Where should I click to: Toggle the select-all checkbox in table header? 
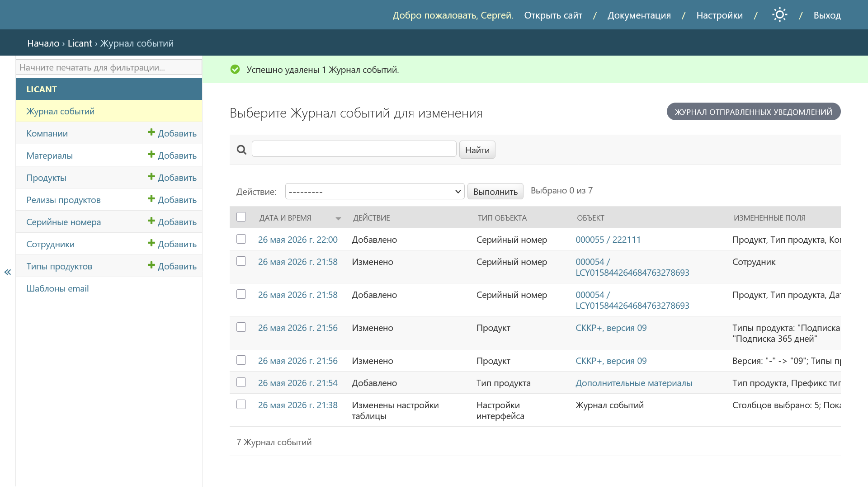pyautogui.click(x=241, y=217)
